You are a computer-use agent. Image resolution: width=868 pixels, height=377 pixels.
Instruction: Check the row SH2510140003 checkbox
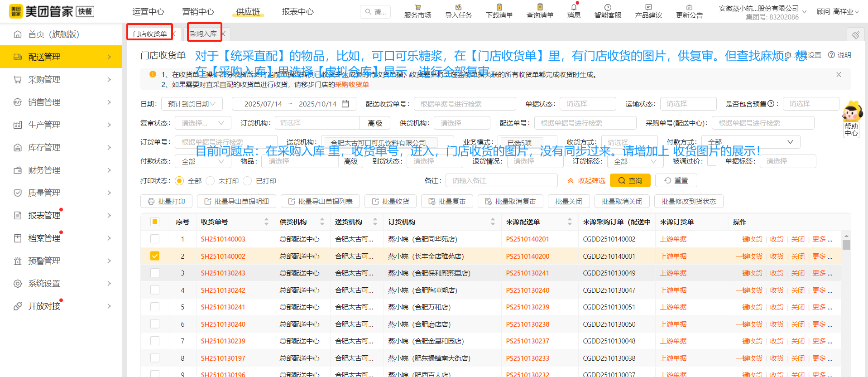point(155,239)
